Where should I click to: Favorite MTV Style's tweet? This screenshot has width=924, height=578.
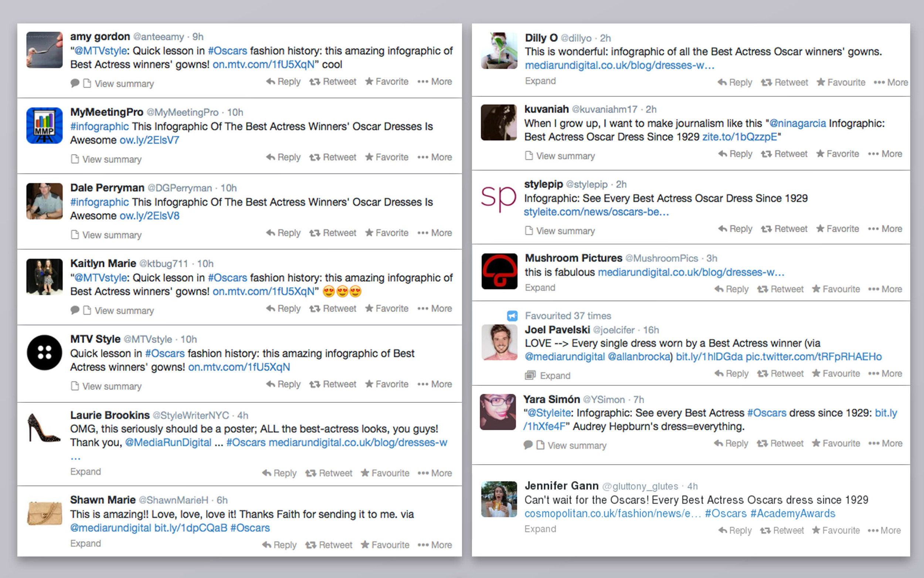coord(387,384)
